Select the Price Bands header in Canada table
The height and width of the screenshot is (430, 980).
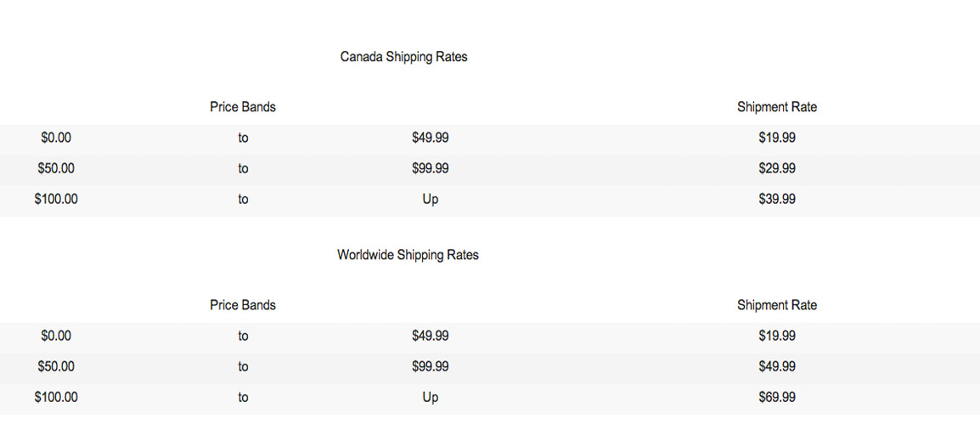(243, 107)
